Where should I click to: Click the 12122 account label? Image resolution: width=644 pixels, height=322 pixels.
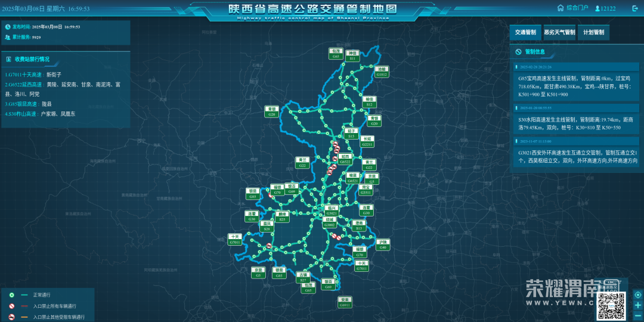[x=608, y=8]
